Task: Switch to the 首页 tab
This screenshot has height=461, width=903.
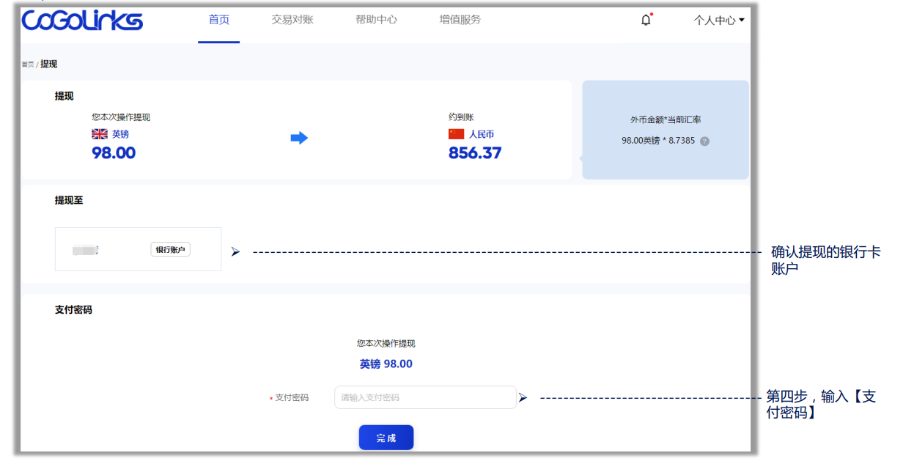Action: [x=219, y=20]
